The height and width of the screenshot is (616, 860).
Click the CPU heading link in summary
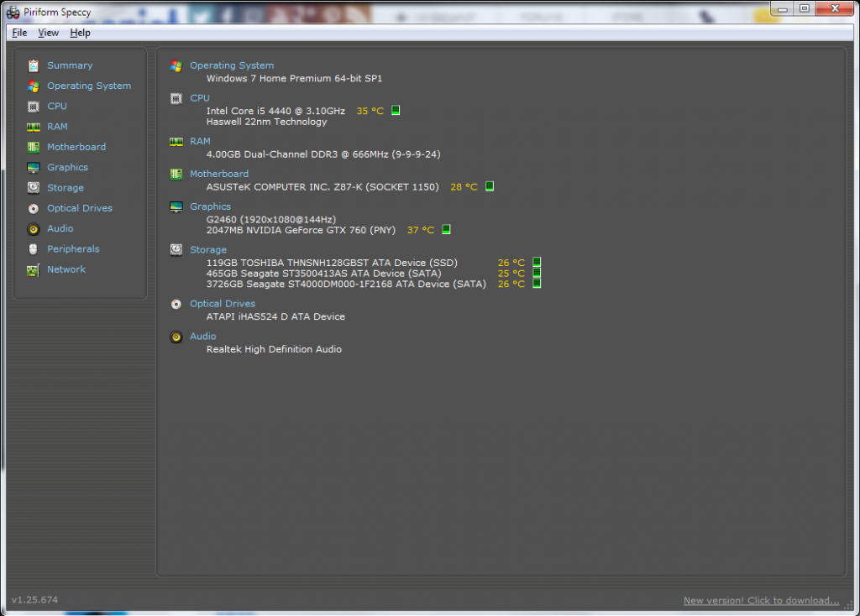tap(200, 98)
